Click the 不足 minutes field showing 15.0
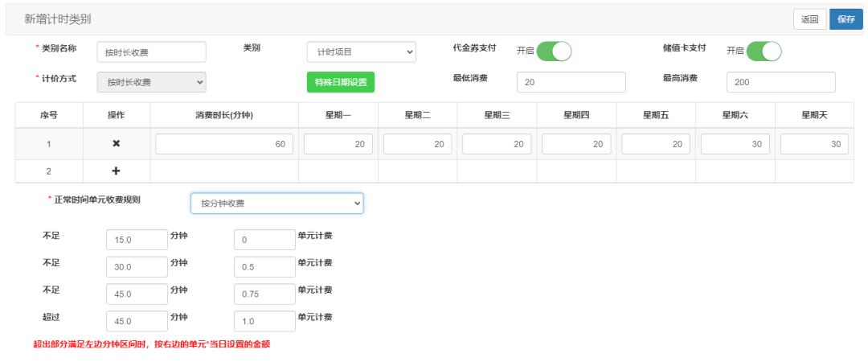 (137, 240)
